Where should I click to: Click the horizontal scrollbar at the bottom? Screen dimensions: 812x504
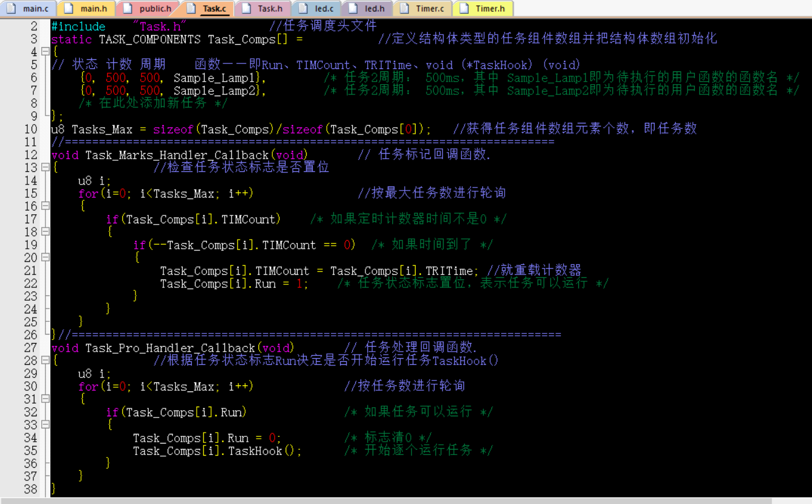[x=387, y=500]
